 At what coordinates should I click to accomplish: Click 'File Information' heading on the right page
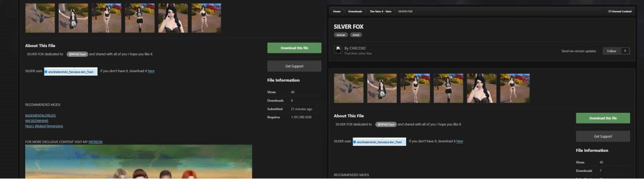click(x=592, y=150)
